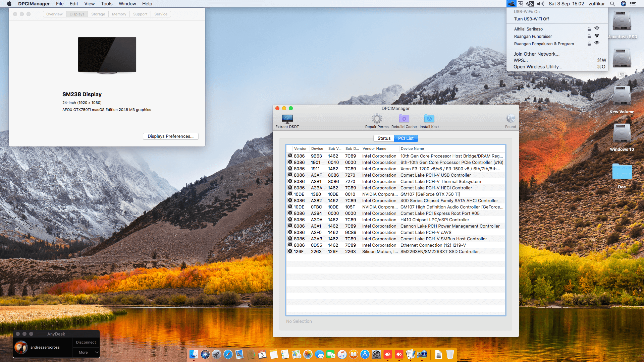
Task: Click the Rebuild Cache folder icon
Action: 404,119
